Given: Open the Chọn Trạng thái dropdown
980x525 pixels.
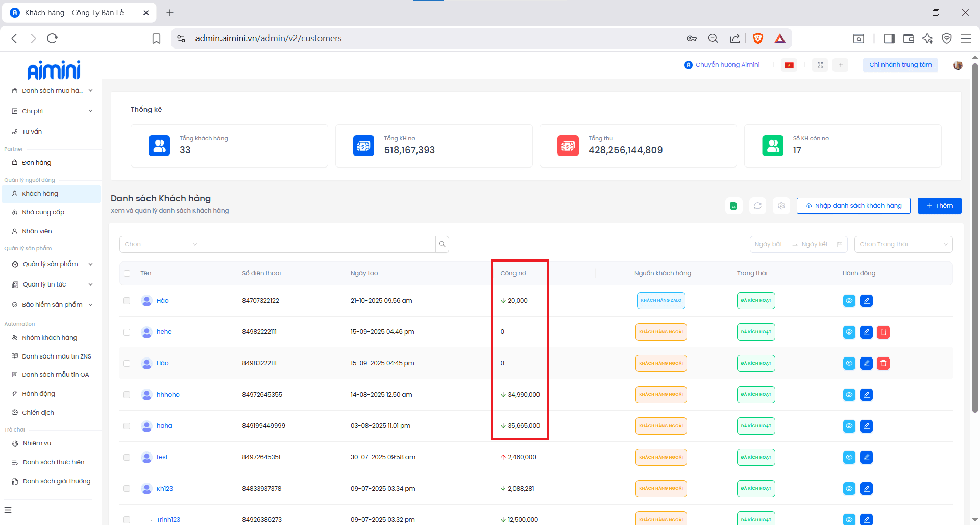Looking at the screenshot, I should 903,244.
